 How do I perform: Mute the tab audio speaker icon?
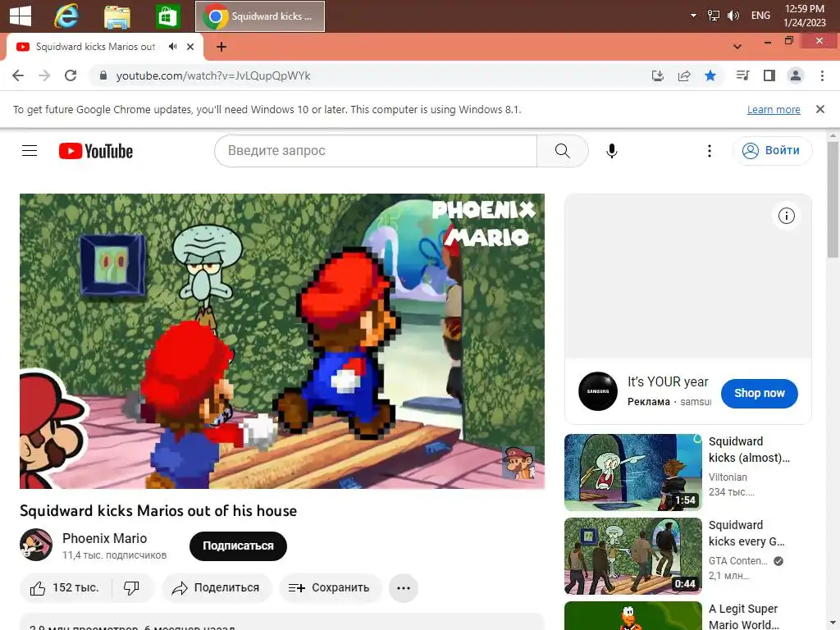(172, 47)
